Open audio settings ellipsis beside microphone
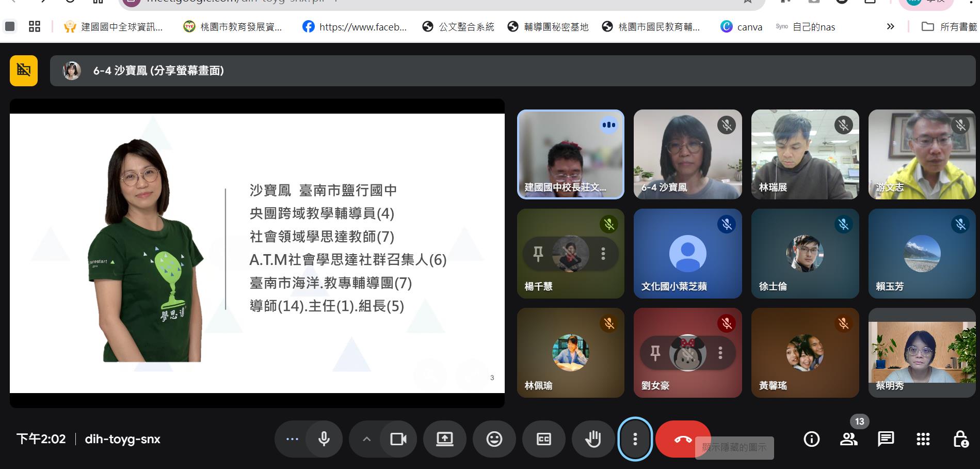 [x=292, y=439]
